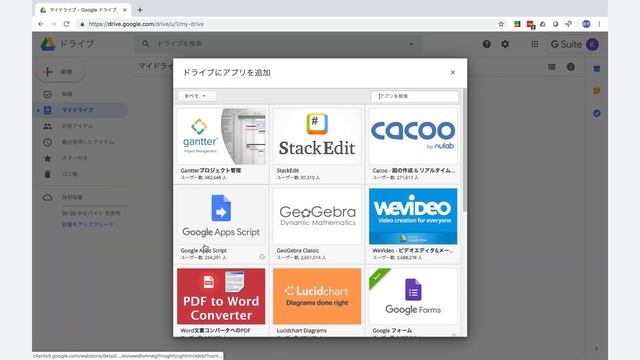Click the dialog vertical scrollbar
Image resolution: width=640 pixels, height=360 pixels.
click(464, 149)
